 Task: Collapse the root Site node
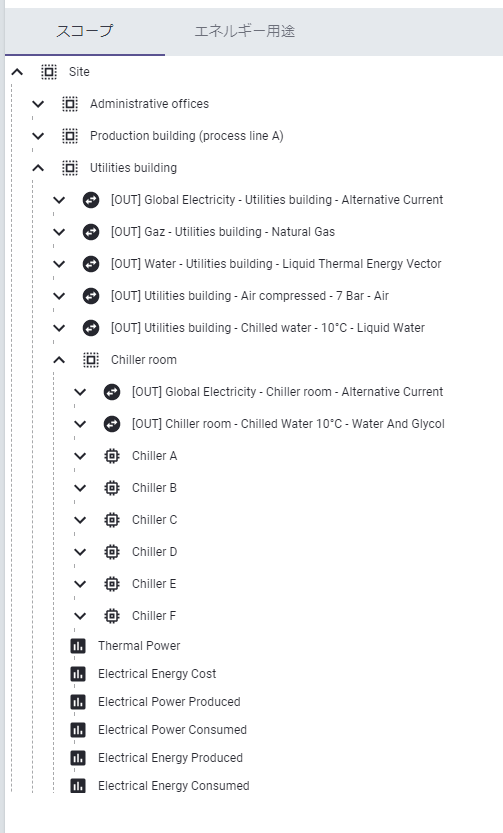click(x=17, y=72)
